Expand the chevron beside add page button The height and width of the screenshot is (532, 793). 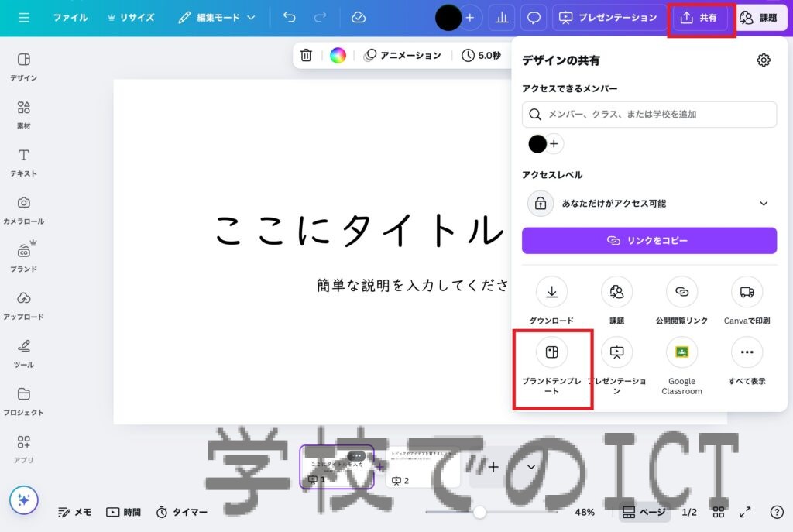(x=531, y=467)
